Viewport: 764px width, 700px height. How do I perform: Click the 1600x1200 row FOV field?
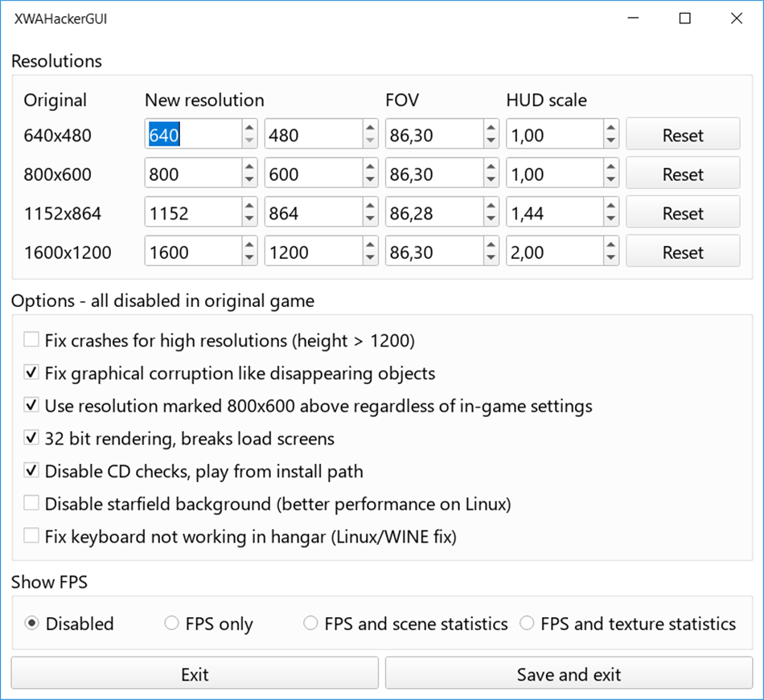[434, 251]
